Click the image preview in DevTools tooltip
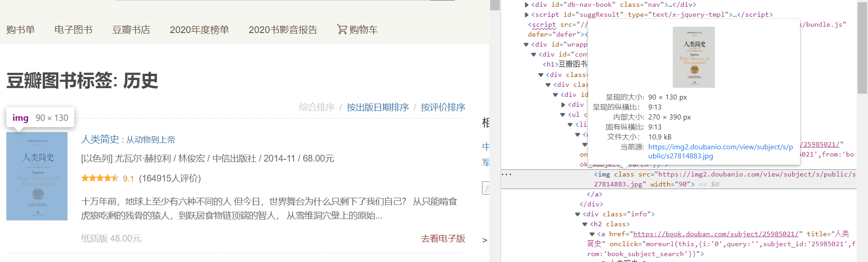This screenshot has width=868, height=262. tap(694, 57)
